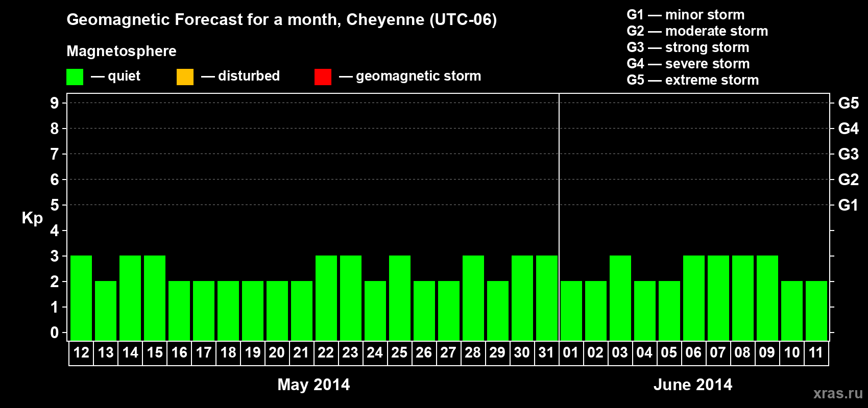
Task: Click the chart title mentioning Cheyenne
Action: (x=281, y=20)
